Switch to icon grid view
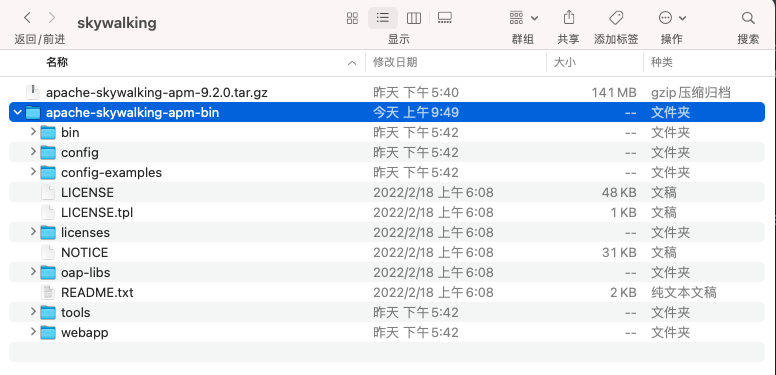 [352, 18]
